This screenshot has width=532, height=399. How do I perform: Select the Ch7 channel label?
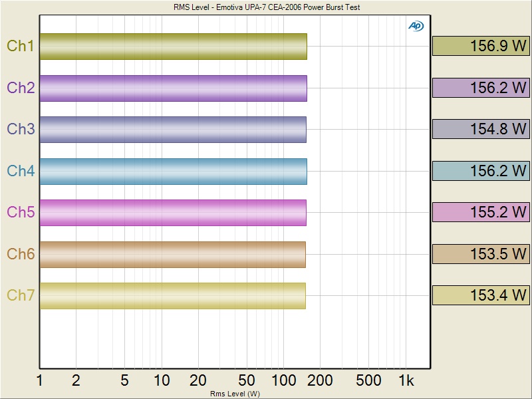click(21, 295)
